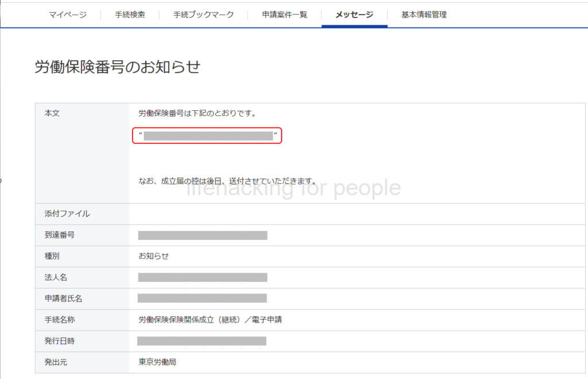Viewport: 588px width, 379px height.
Task: Go to the 手続ブックマーク tab
Action: (x=203, y=15)
